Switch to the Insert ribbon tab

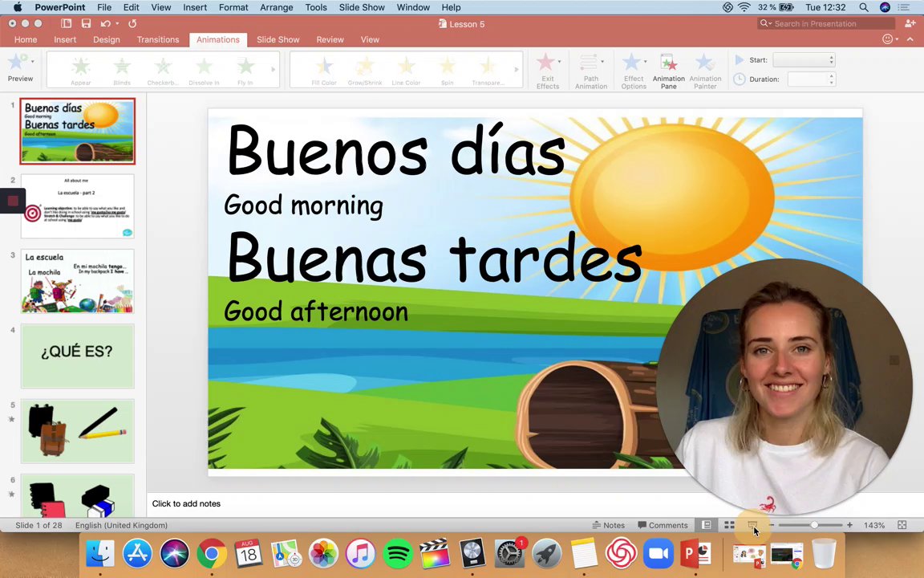pos(65,39)
